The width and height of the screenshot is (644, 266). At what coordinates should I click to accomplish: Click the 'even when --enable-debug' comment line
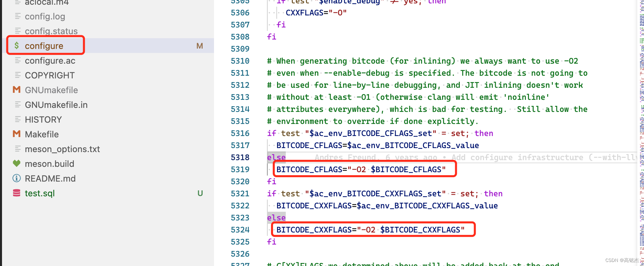(427, 73)
